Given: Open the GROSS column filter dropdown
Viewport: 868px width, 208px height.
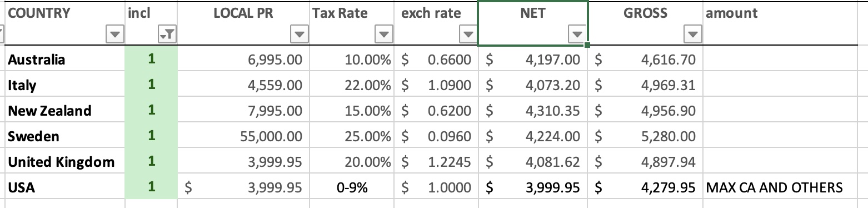Looking at the screenshot, I should [x=692, y=35].
